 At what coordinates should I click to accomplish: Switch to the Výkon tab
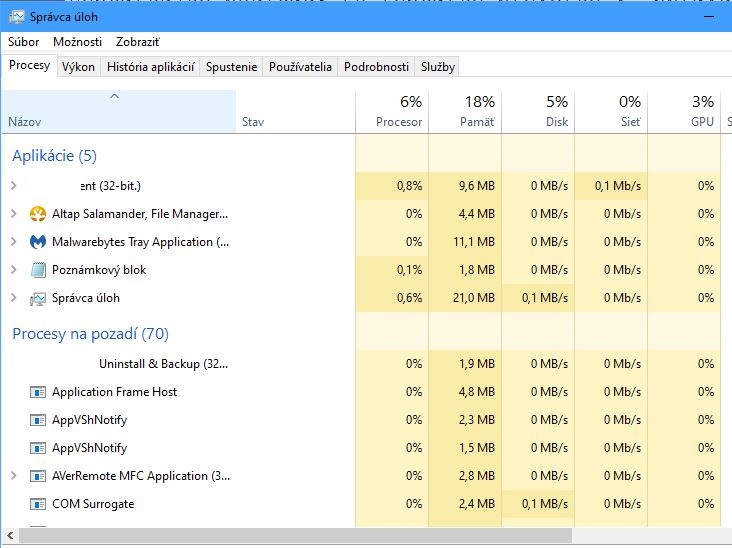click(78, 67)
